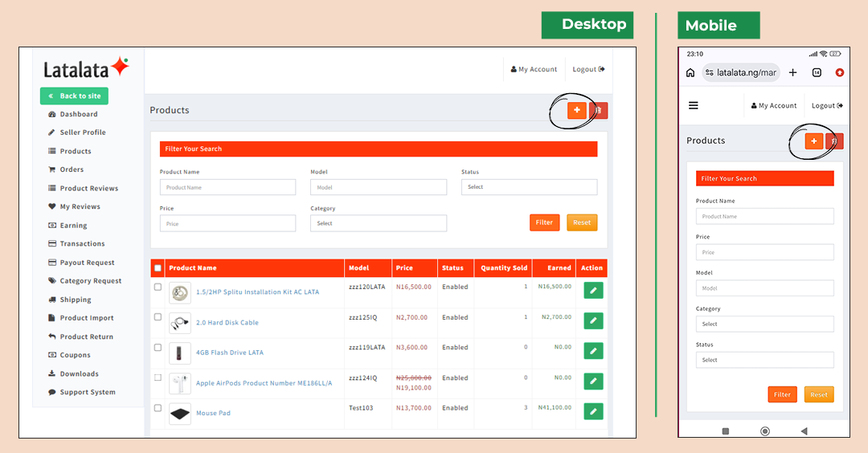
Task: Click the desktop Logout link
Action: 588,69
